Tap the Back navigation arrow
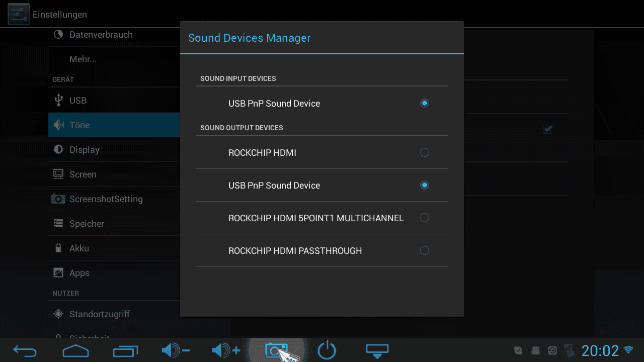Viewport: 644px width, 362px height. click(25, 350)
